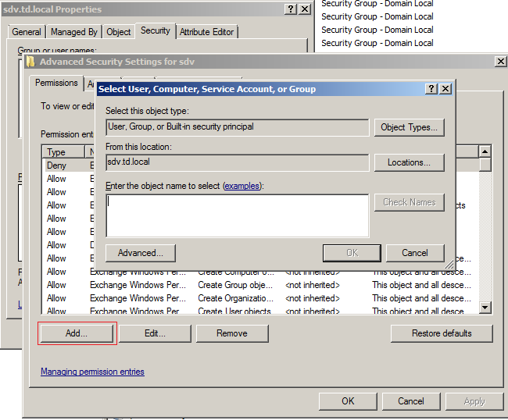
Task: Open Managing permission entries link
Action: click(92, 372)
